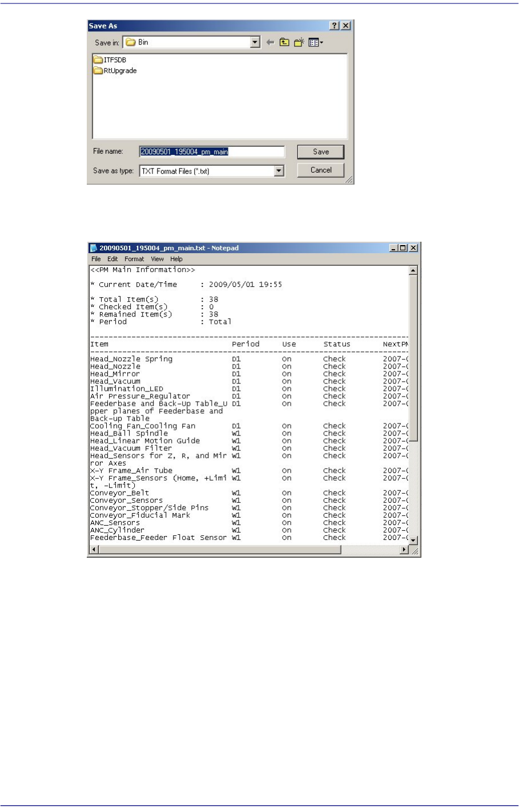Click the 'Remained Item(s)' line
Viewport: 519px width, 812px height.
coord(154,314)
